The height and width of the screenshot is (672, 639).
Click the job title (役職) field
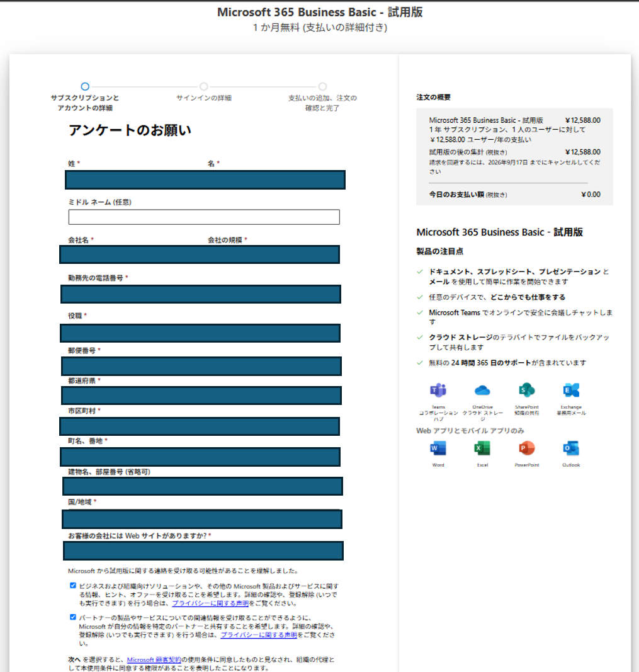coord(200,333)
